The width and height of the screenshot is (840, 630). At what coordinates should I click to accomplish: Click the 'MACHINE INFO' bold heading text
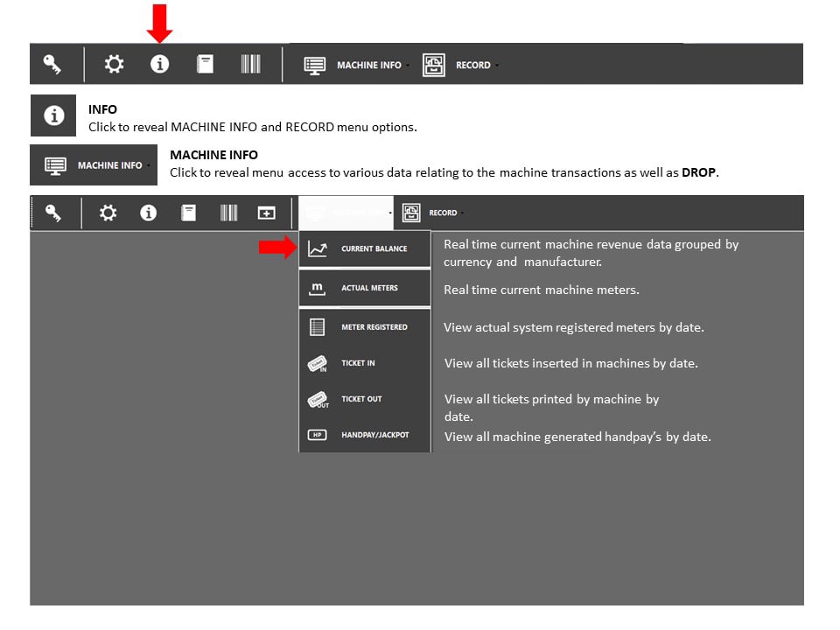pyautogui.click(x=213, y=155)
